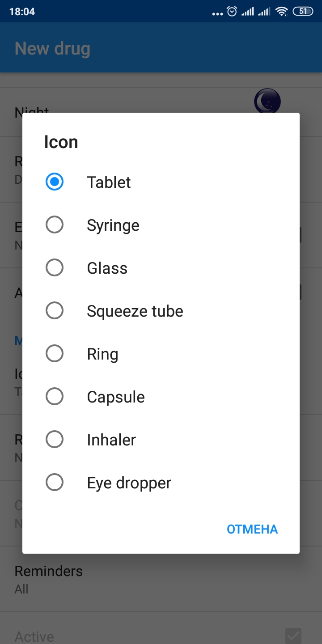Click the Squeeze tube label
This screenshot has width=322, height=644.
click(x=135, y=311)
